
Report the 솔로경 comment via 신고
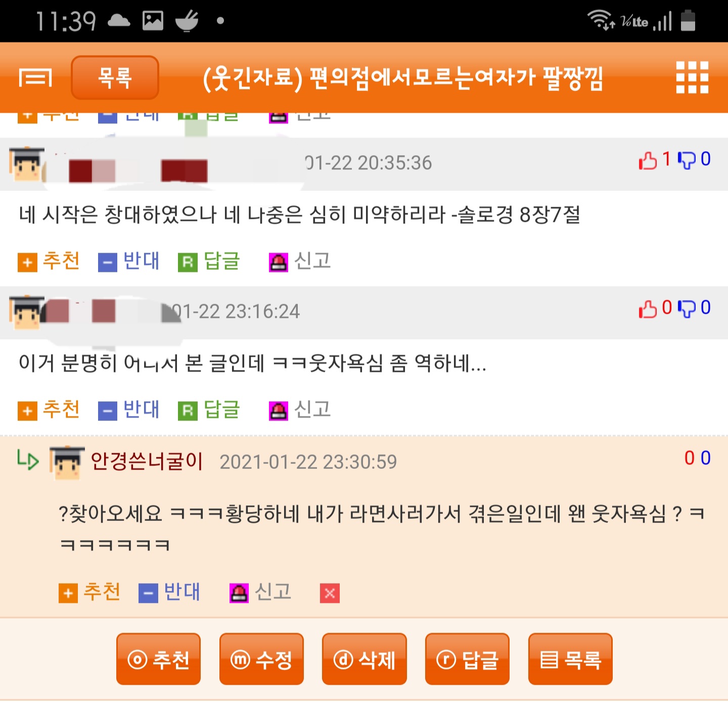click(x=300, y=261)
